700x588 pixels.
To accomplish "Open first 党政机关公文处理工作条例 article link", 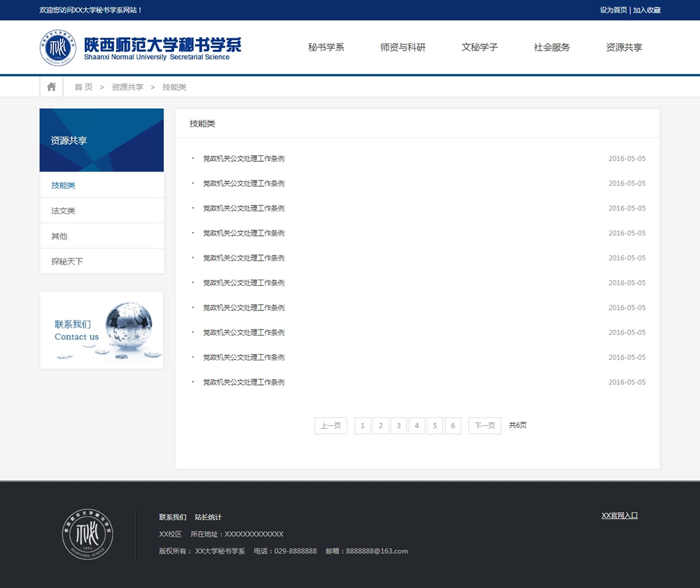I will click(243, 159).
